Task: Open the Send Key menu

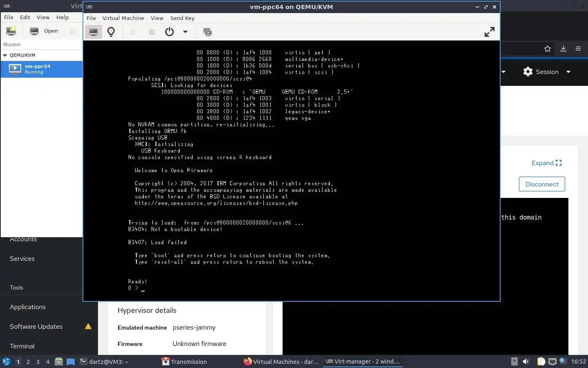Action: pos(182,18)
